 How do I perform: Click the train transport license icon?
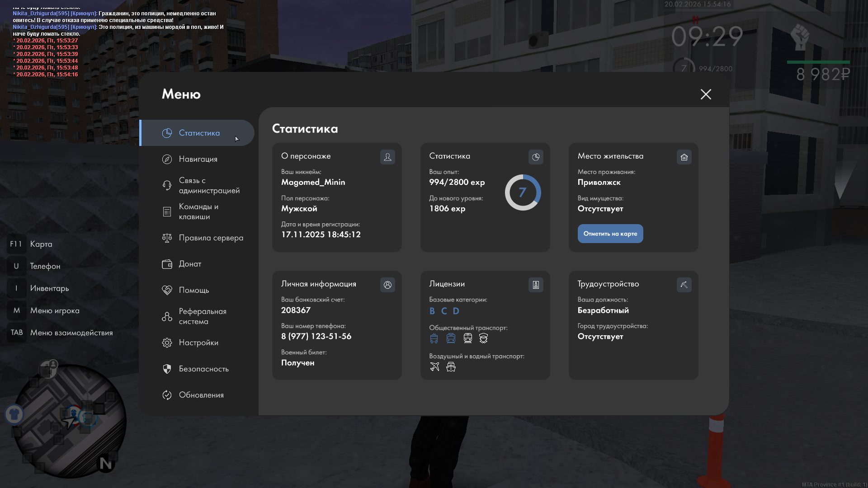pos(468,338)
